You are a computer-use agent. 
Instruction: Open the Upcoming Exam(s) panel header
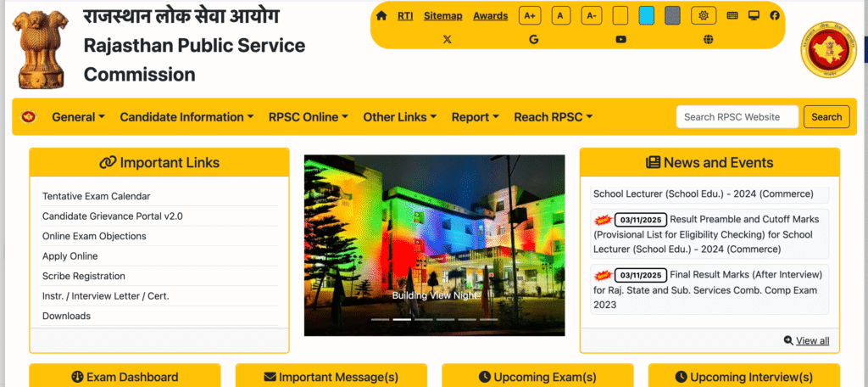click(537, 376)
